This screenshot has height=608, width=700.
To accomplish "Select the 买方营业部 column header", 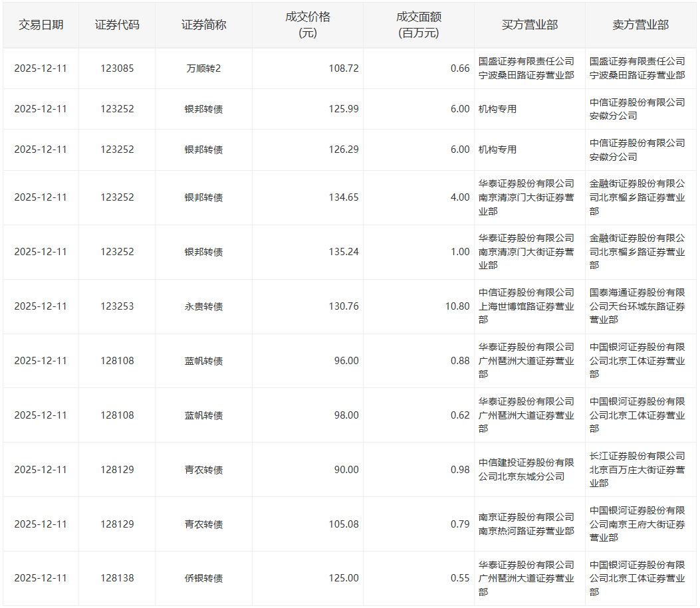I will tap(529, 25).
